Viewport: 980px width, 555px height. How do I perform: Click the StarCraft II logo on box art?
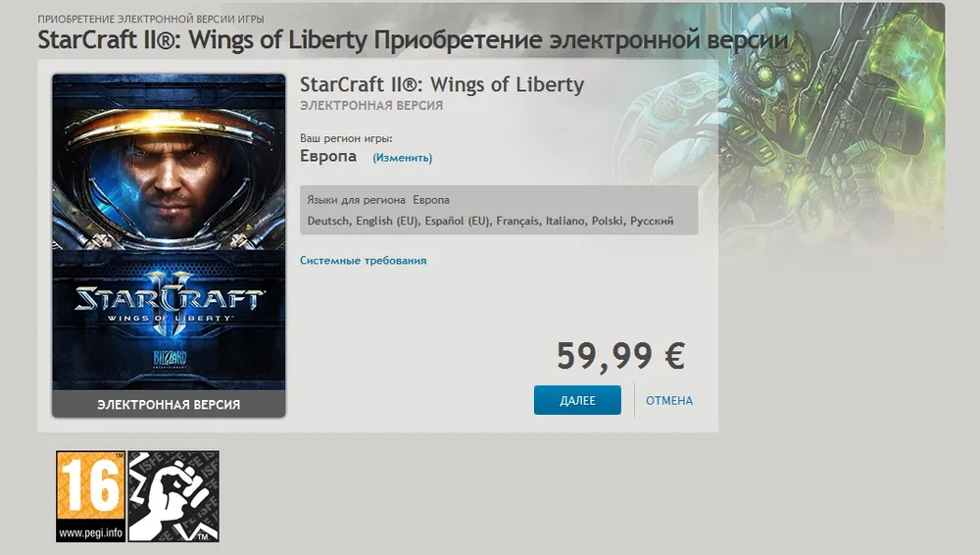[169, 300]
